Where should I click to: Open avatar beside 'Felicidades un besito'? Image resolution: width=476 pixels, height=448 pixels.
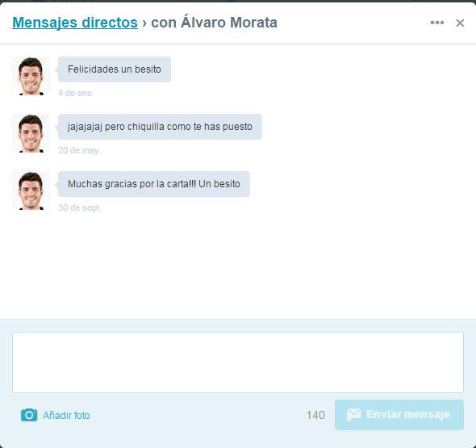click(31, 76)
